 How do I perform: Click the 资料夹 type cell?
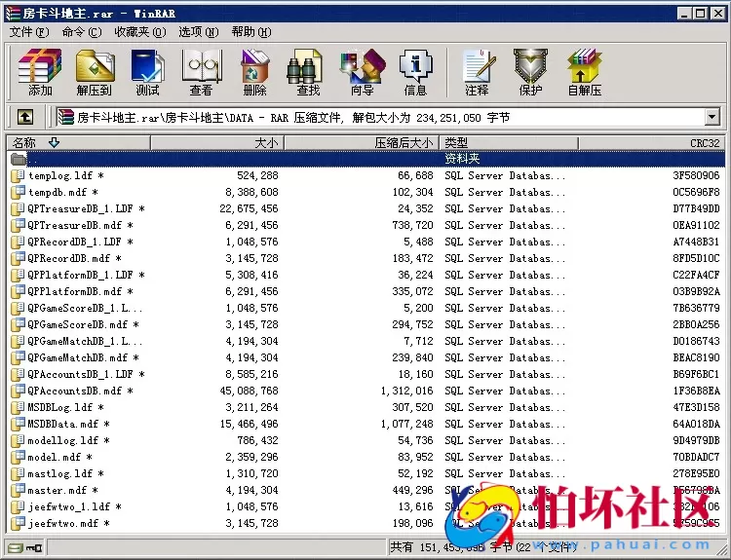pyautogui.click(x=462, y=159)
